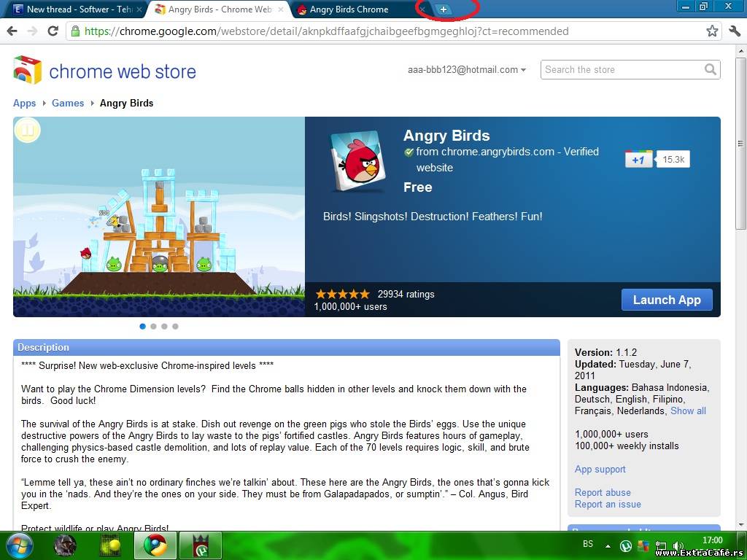Focus the address bar URL

(326, 31)
